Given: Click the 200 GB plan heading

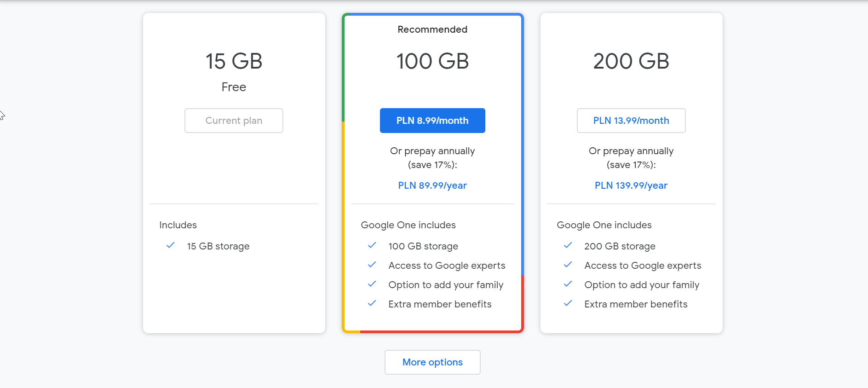Looking at the screenshot, I should (x=631, y=61).
